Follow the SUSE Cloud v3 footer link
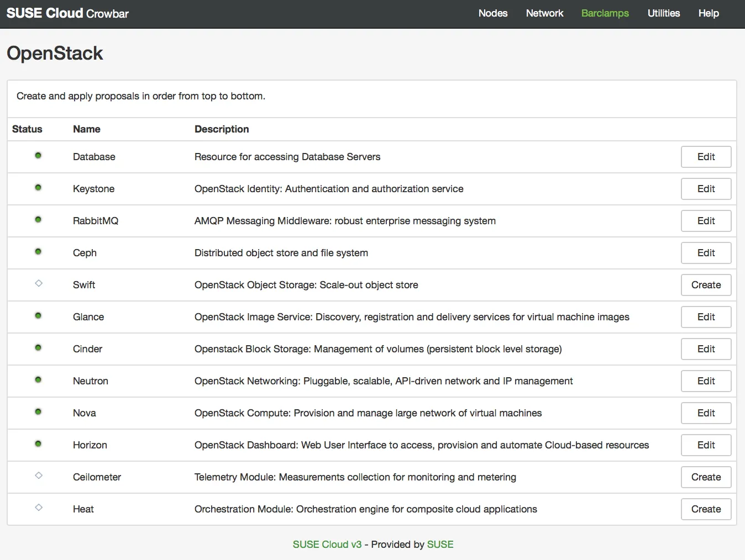 pyautogui.click(x=327, y=545)
